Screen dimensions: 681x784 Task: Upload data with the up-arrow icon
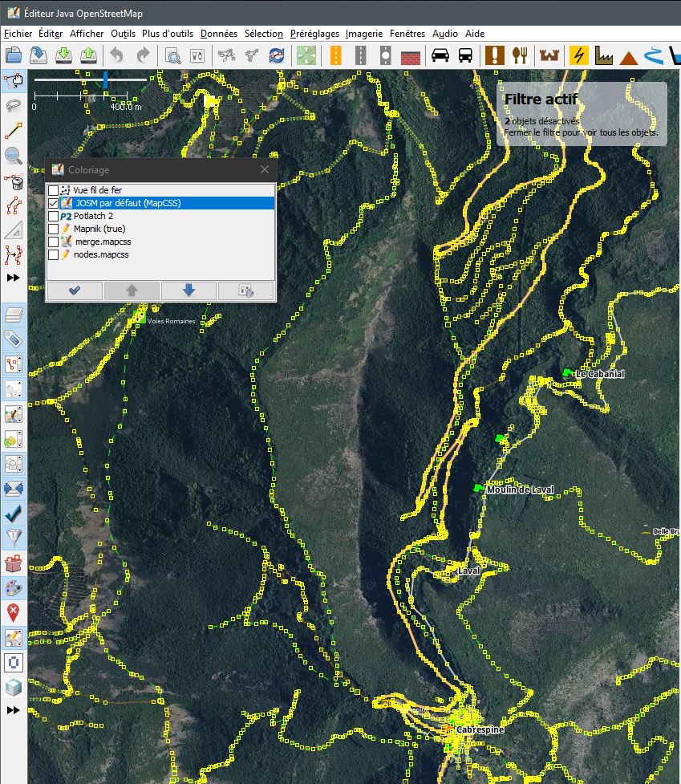coord(88,55)
